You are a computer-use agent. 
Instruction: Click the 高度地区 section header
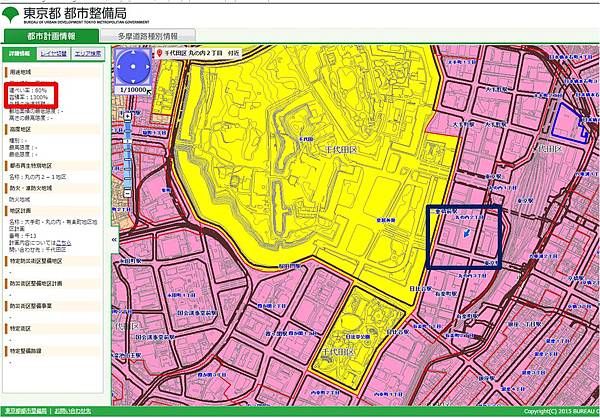point(53,129)
